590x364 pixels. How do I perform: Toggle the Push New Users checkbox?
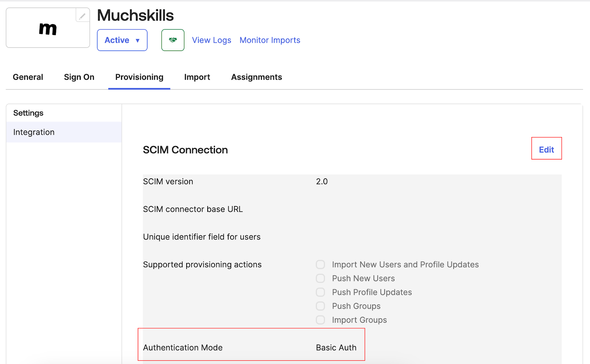click(320, 279)
